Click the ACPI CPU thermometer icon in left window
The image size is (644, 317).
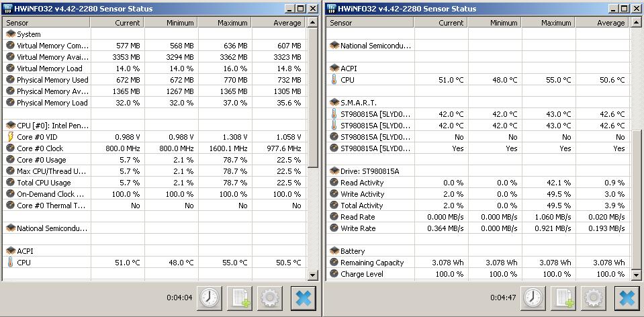[10, 262]
